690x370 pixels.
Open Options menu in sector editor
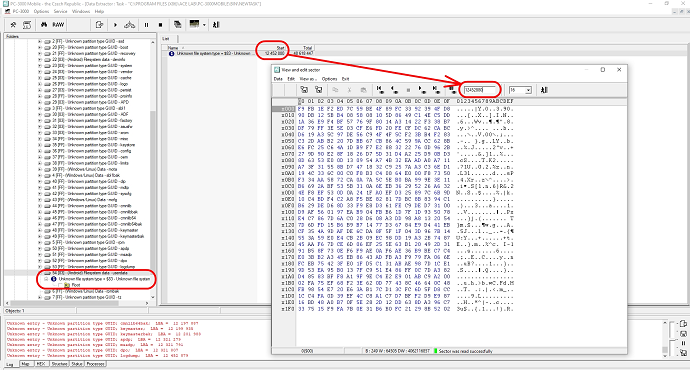point(329,79)
